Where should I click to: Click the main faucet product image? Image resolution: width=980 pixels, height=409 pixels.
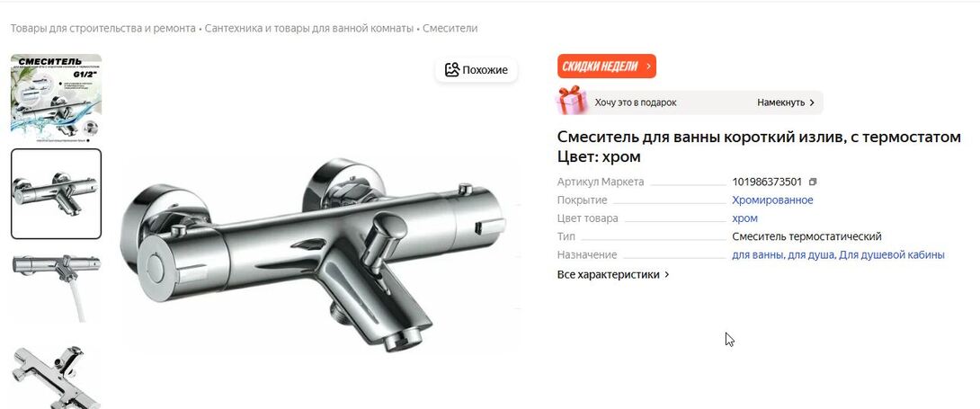point(321,254)
